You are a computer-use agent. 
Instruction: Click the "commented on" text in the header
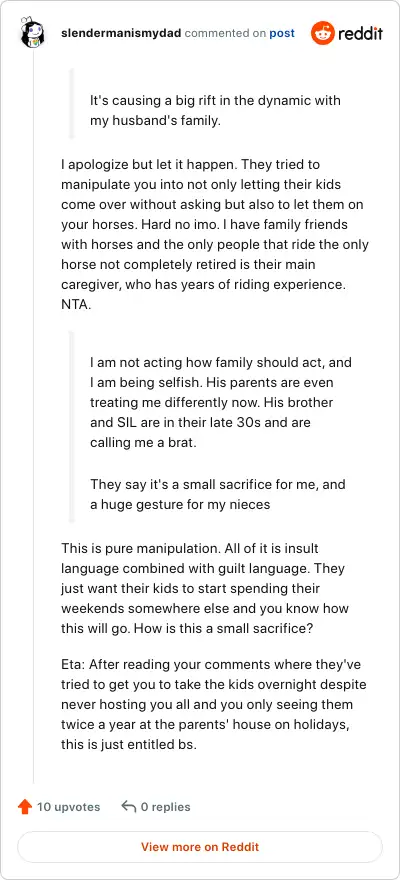coord(225,33)
